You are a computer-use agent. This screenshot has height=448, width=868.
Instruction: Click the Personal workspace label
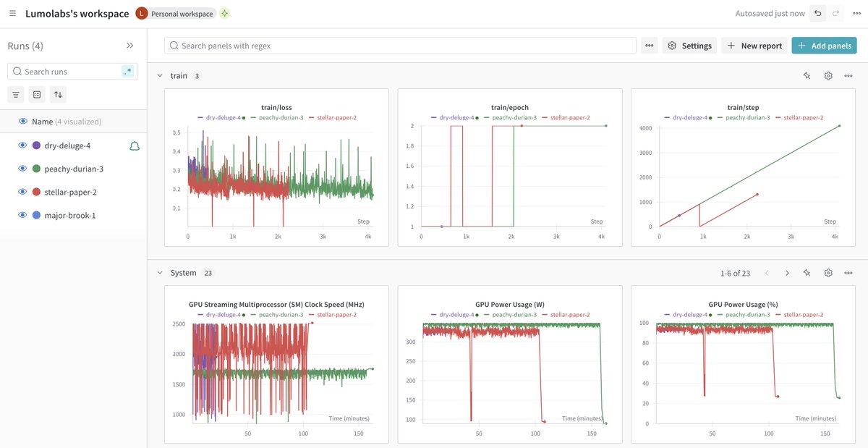(x=182, y=14)
